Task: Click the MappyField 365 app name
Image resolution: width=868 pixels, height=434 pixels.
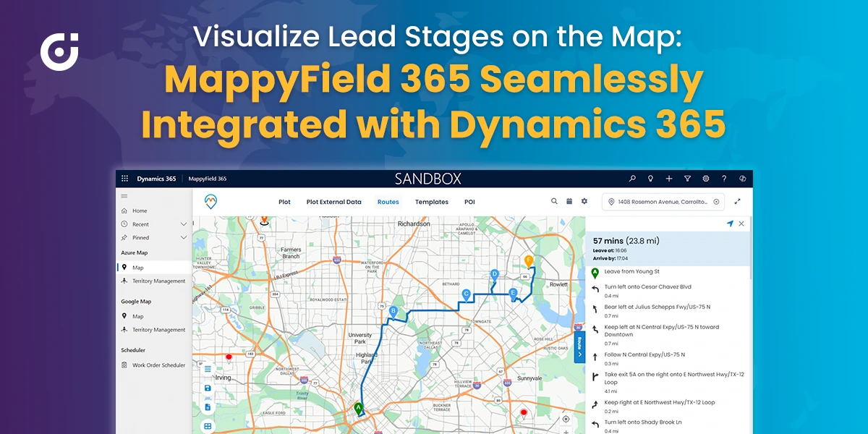Action: [208, 179]
